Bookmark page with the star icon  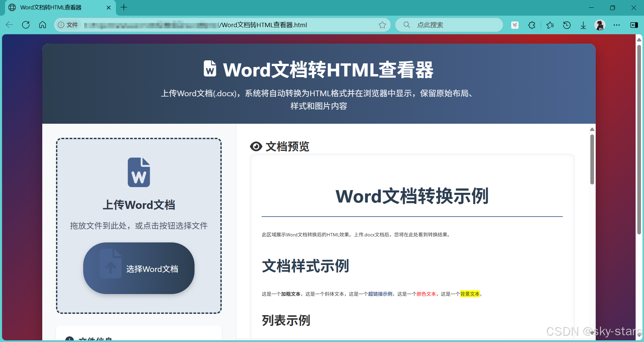click(382, 25)
